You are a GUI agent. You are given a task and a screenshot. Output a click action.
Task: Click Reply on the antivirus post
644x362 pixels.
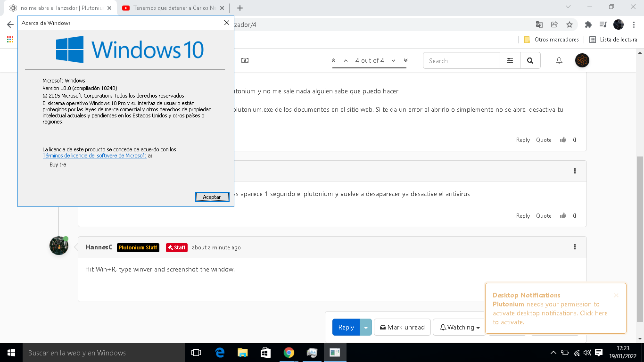pyautogui.click(x=523, y=215)
